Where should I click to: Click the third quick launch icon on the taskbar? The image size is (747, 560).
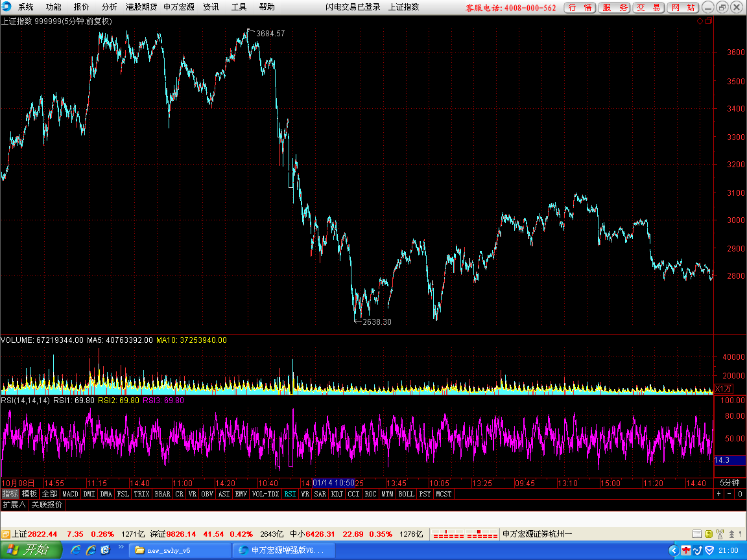pyautogui.click(x=105, y=550)
